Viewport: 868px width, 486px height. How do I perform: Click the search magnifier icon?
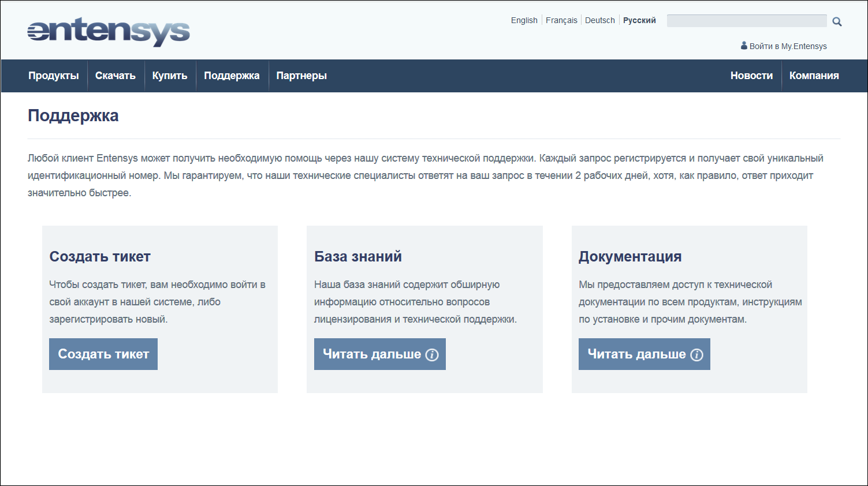tap(837, 22)
